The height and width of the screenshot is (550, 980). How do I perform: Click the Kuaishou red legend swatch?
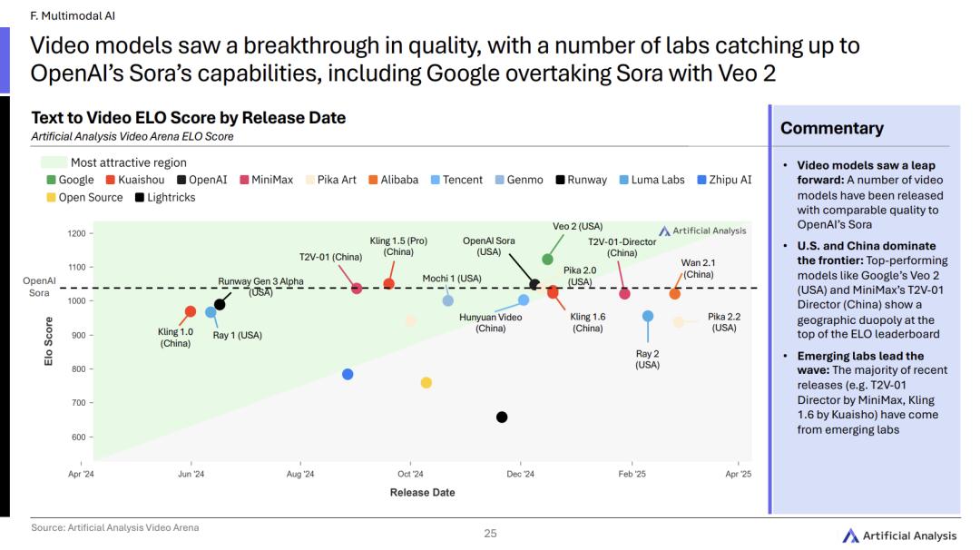click(x=111, y=180)
